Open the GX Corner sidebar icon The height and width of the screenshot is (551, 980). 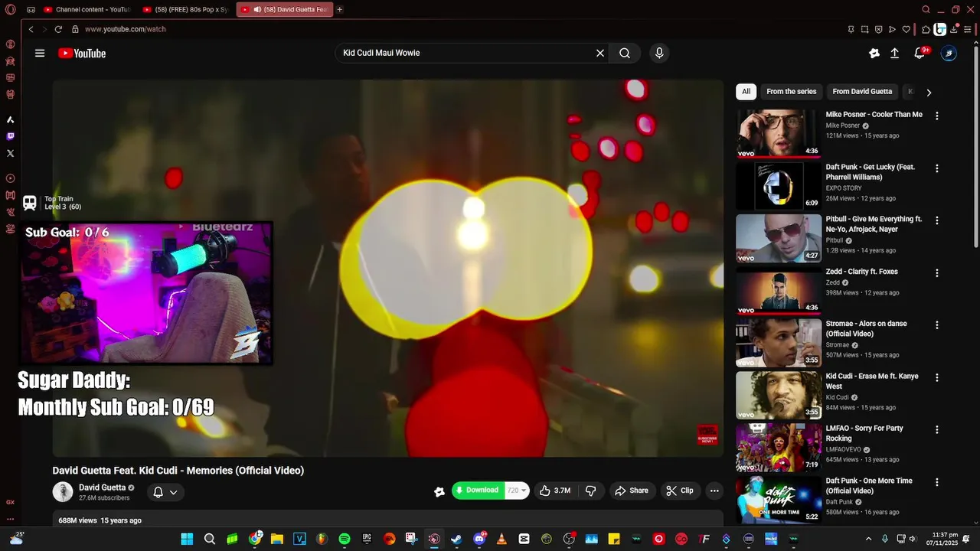click(10, 502)
